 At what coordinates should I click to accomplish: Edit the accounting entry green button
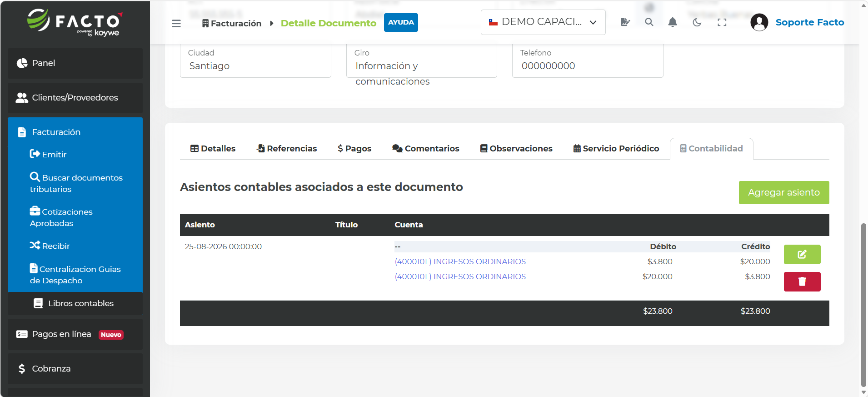point(802,254)
